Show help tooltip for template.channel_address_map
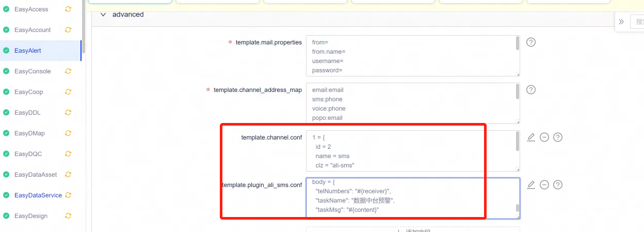644x232 pixels. click(530, 90)
